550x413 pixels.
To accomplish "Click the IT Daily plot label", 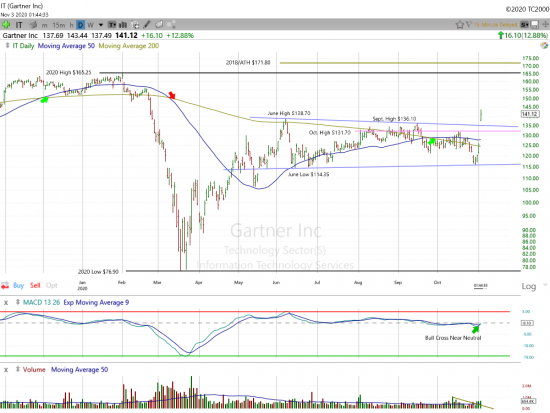I will click(24, 46).
